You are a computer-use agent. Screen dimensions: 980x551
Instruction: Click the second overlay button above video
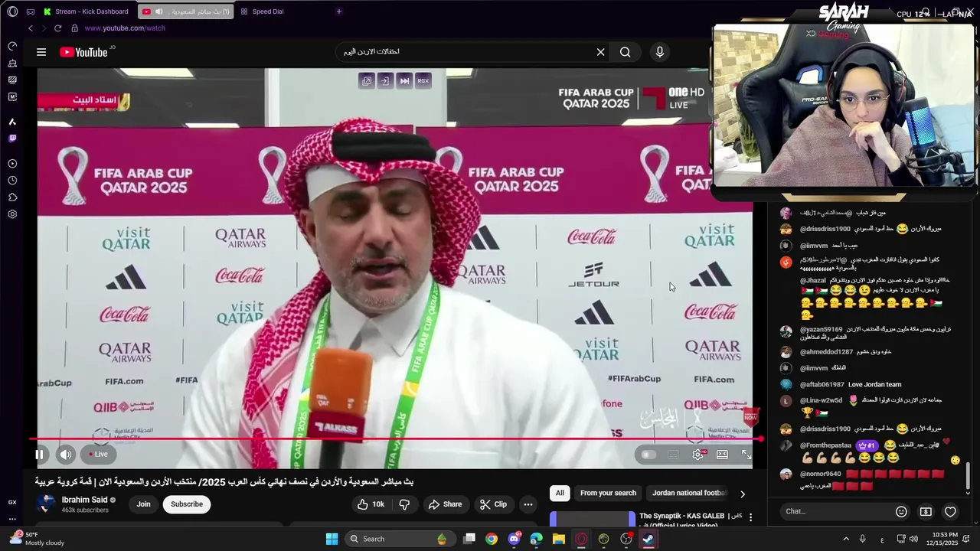384,80
